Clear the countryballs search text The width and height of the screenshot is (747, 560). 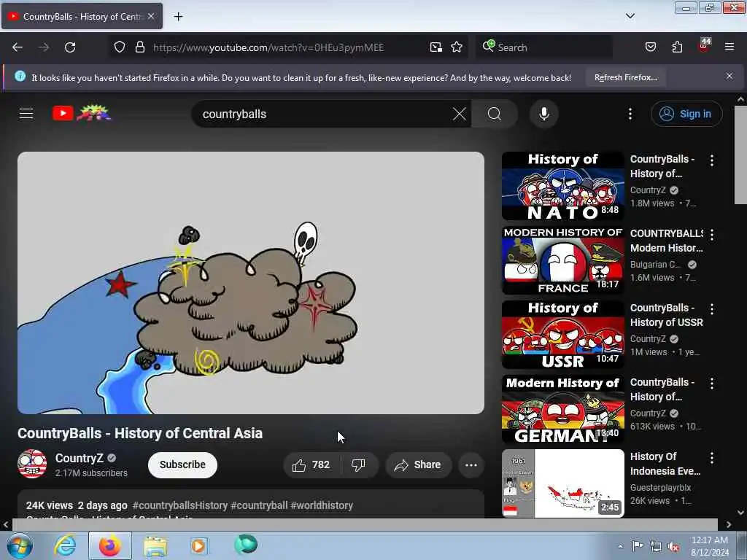(x=460, y=114)
